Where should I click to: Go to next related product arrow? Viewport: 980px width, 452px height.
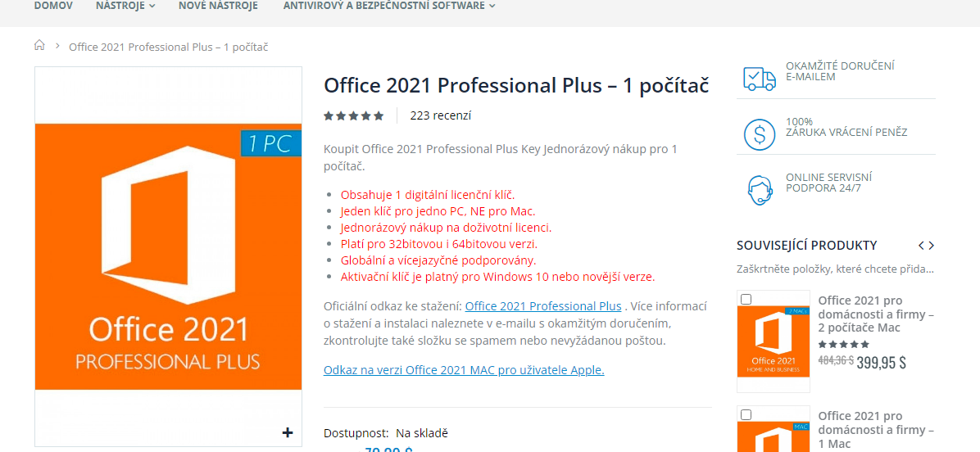coord(932,246)
